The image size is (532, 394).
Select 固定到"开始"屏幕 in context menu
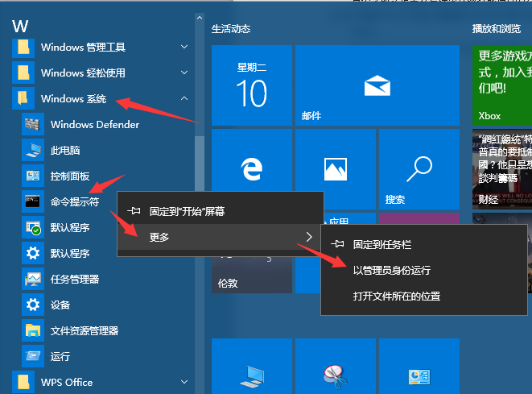tap(221, 211)
